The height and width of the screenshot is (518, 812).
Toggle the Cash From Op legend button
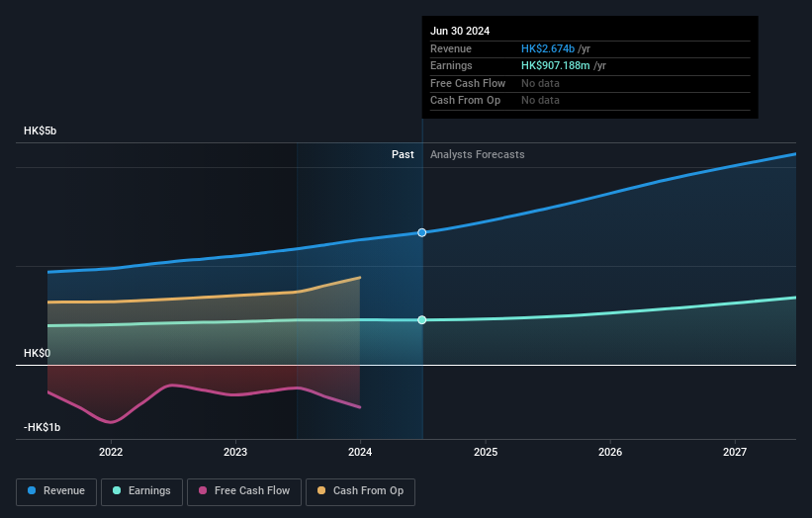click(360, 491)
